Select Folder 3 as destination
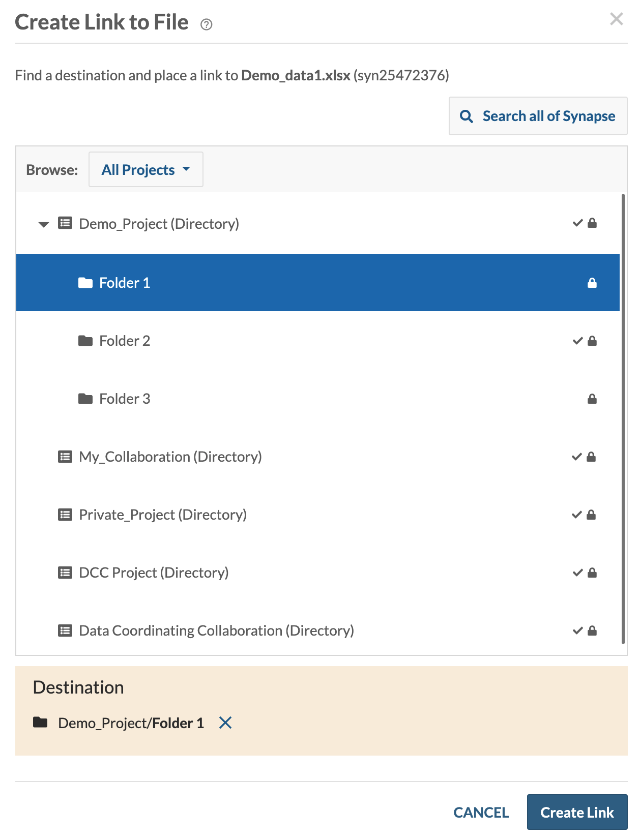 [125, 399]
